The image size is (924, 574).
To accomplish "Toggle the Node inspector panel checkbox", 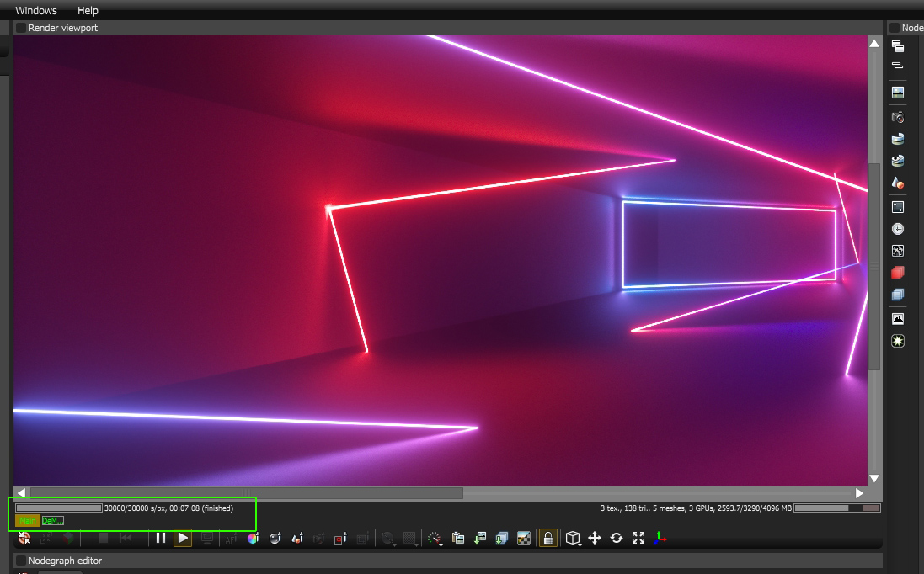I will pos(894,28).
